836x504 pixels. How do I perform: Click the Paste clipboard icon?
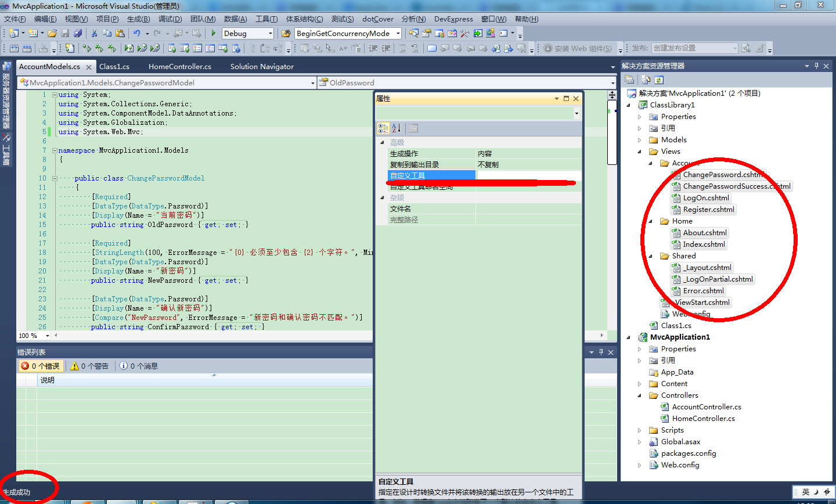pyautogui.click(x=120, y=33)
